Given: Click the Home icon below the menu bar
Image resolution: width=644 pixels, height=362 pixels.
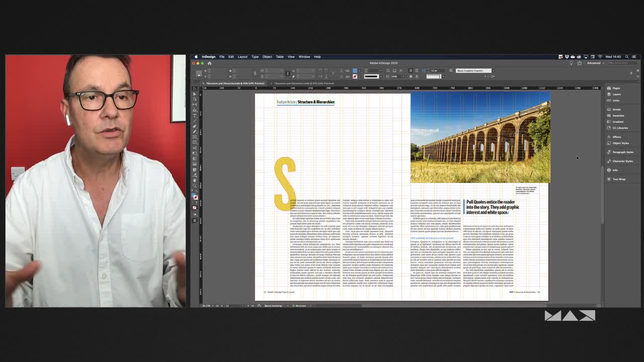Looking at the screenshot, I should pos(209,63).
